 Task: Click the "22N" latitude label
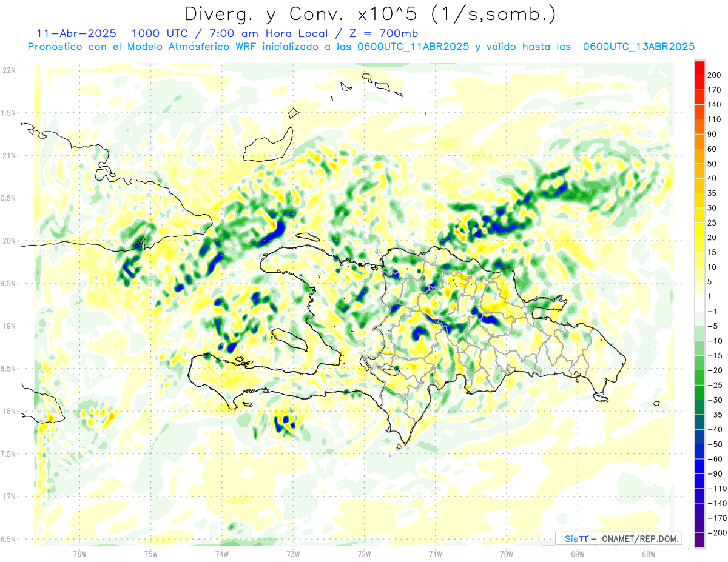click(9, 70)
